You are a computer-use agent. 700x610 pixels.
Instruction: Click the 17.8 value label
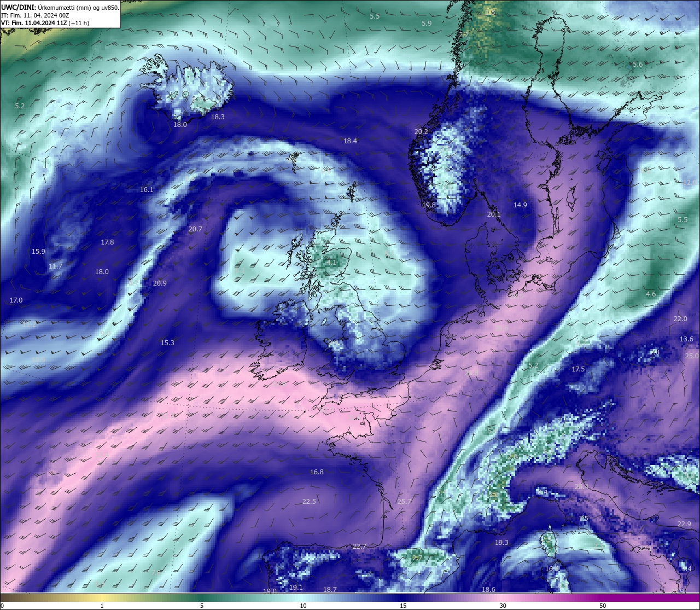[x=107, y=242]
